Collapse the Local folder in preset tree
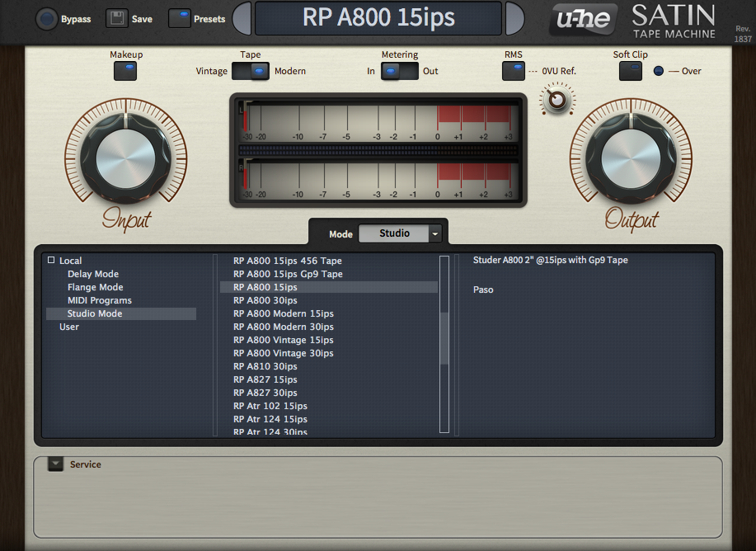The image size is (756, 551). tap(51, 261)
